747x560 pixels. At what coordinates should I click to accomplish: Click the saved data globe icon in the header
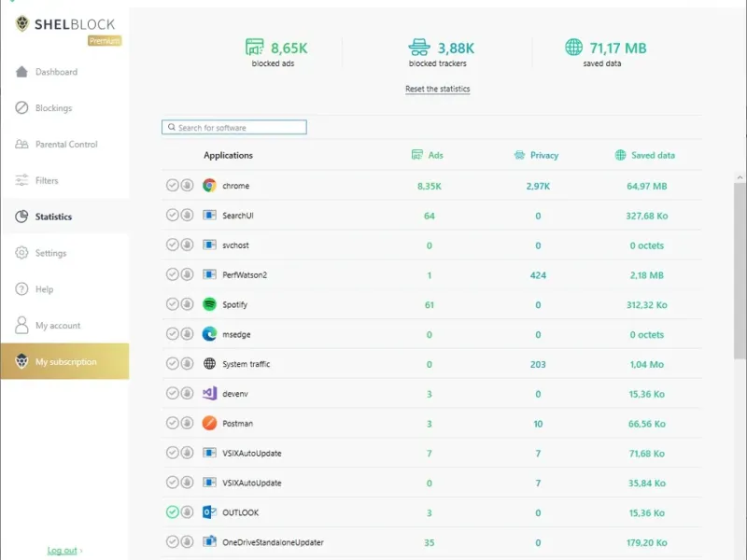pos(573,48)
